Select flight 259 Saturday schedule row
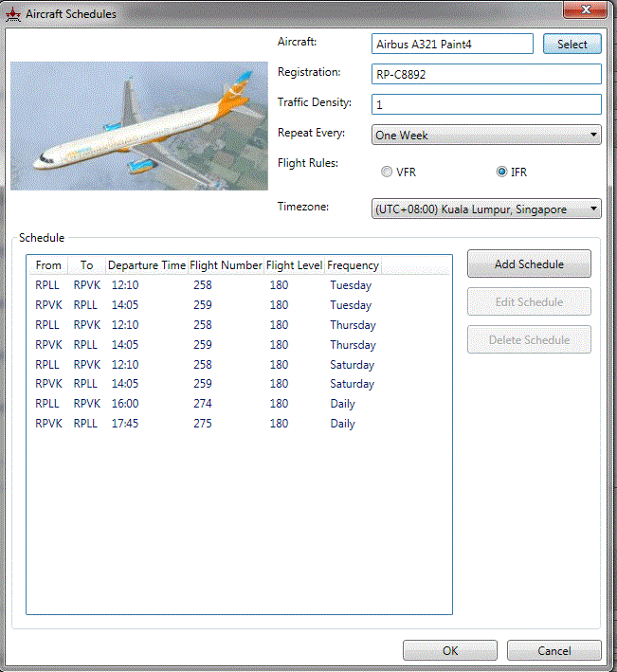 [x=239, y=384]
